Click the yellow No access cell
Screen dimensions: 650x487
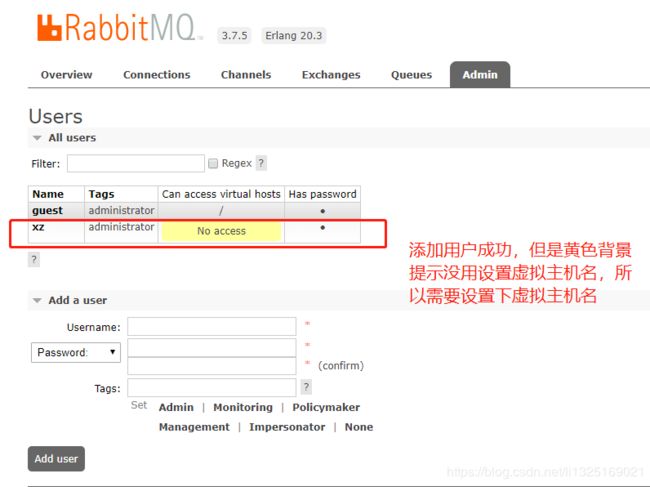(x=221, y=231)
